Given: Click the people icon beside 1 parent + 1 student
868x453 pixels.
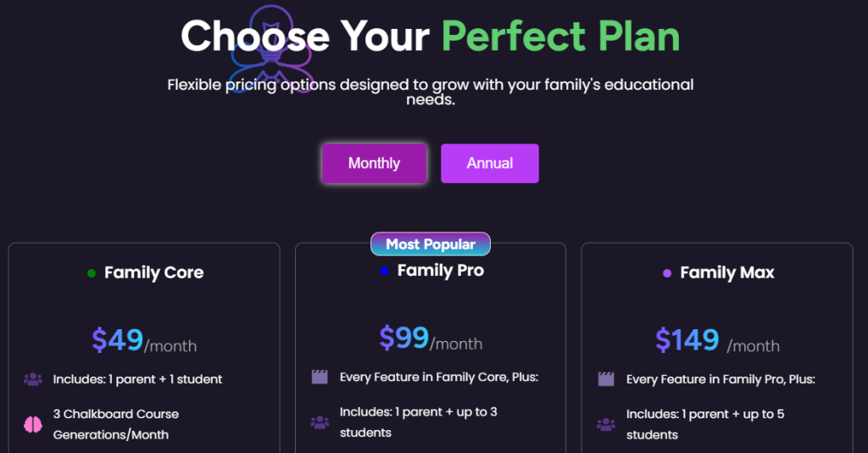Looking at the screenshot, I should tap(33, 379).
